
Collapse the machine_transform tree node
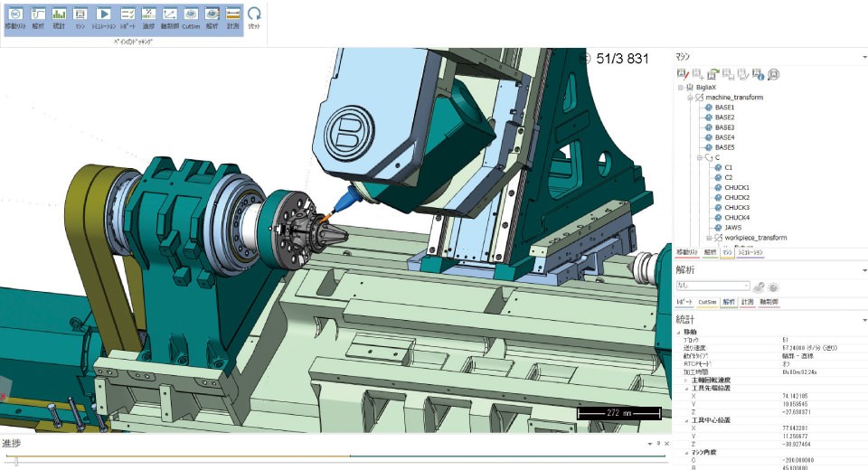pos(689,98)
